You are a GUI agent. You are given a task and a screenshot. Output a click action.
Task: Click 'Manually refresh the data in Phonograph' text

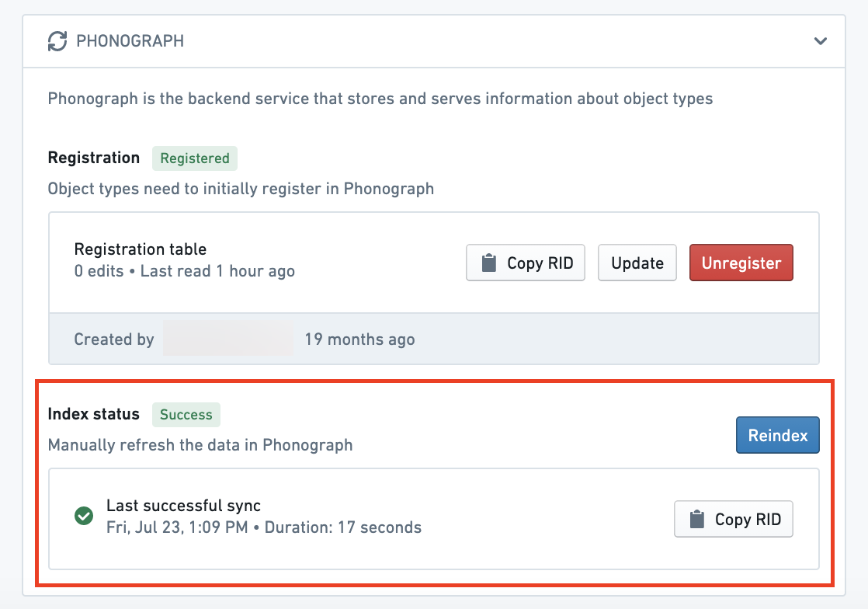point(200,445)
